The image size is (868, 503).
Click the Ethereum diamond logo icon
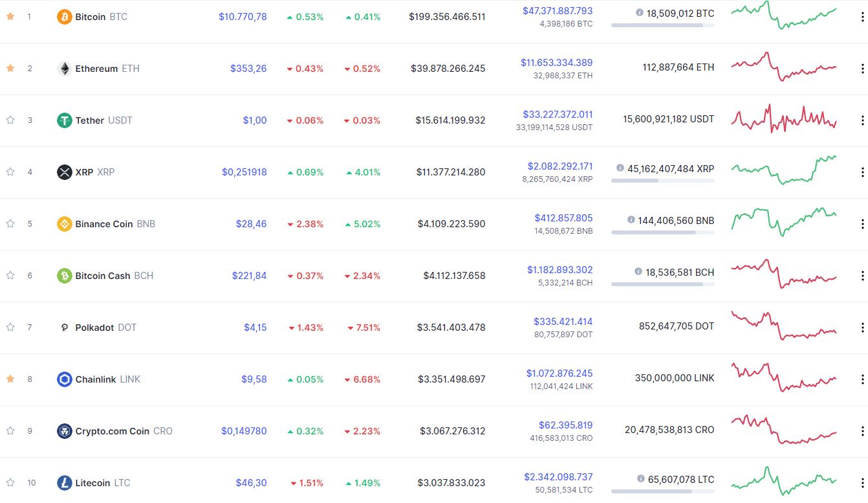(x=64, y=69)
